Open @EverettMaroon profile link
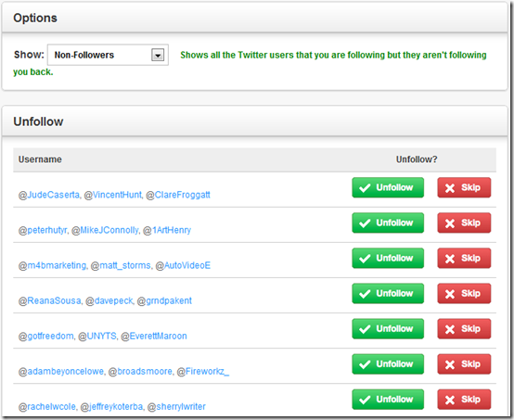The width and height of the screenshot is (514, 420). pyautogui.click(x=154, y=337)
